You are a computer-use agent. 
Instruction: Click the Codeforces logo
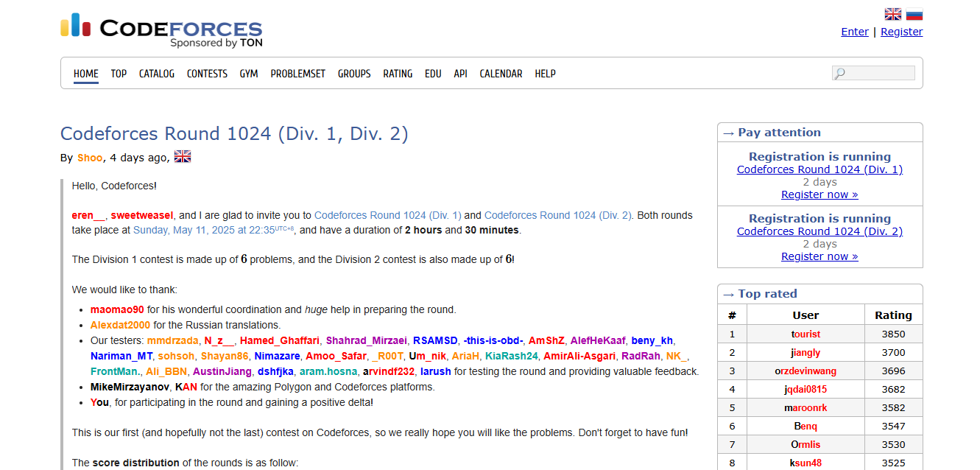pyautogui.click(x=161, y=30)
